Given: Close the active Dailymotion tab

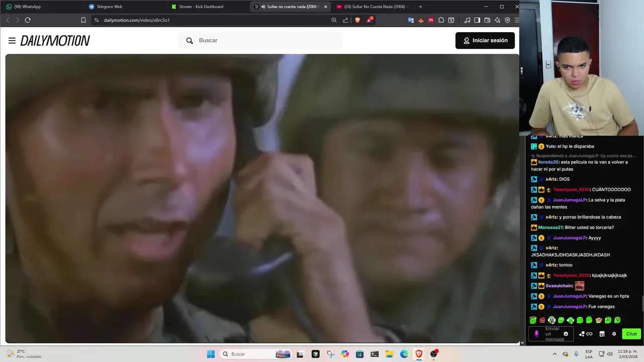Looking at the screenshot, I should click(326, 7).
